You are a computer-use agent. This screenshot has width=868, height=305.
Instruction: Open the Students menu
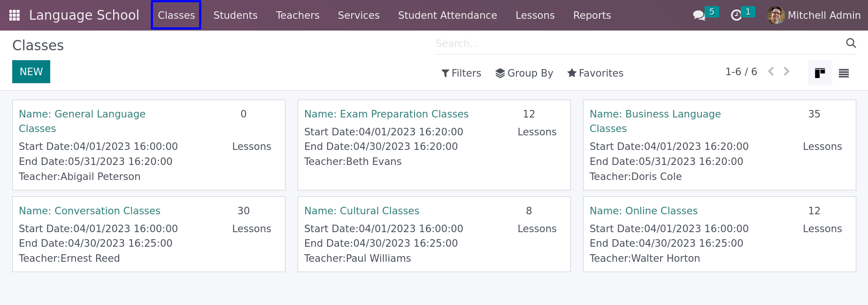coord(235,15)
